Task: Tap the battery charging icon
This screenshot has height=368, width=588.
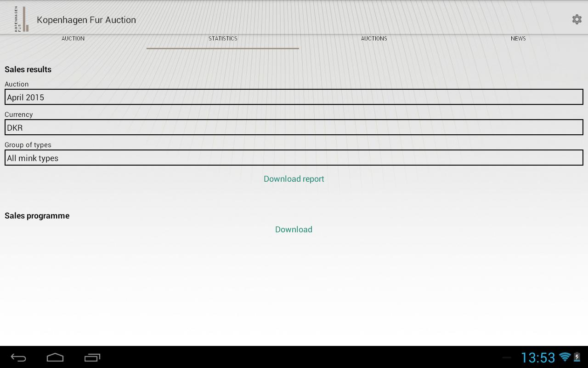Action: (x=577, y=357)
